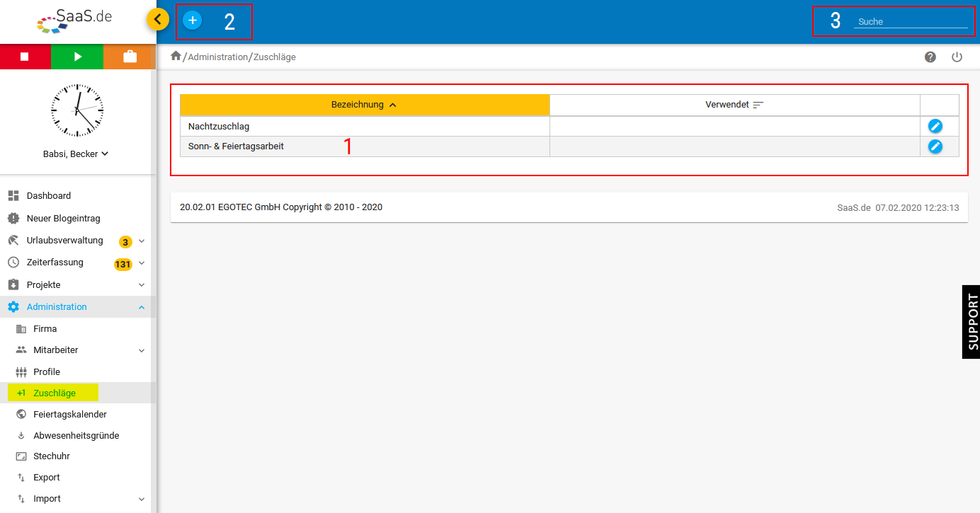This screenshot has height=513, width=980.
Task: Click the Zeiterfassung clock icon
Action: [x=13, y=263]
